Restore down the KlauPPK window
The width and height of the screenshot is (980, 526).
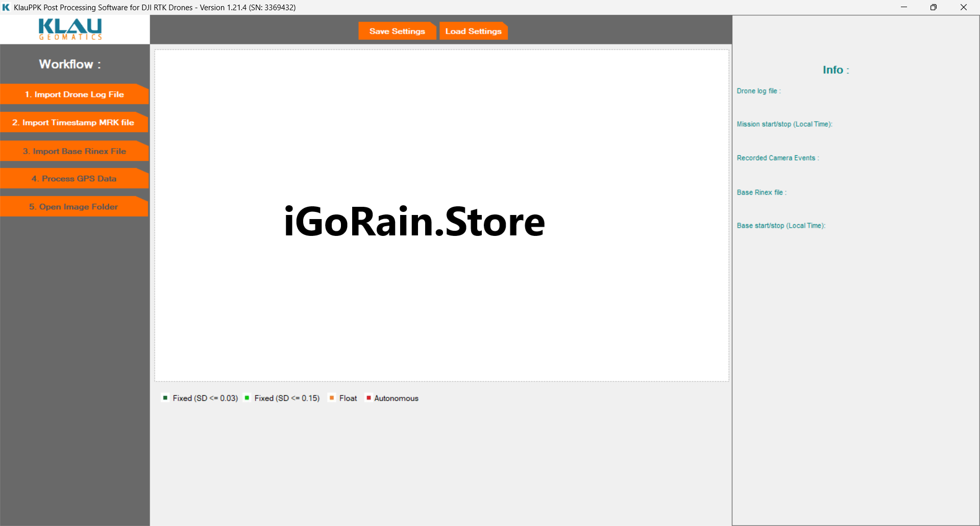[x=933, y=7]
